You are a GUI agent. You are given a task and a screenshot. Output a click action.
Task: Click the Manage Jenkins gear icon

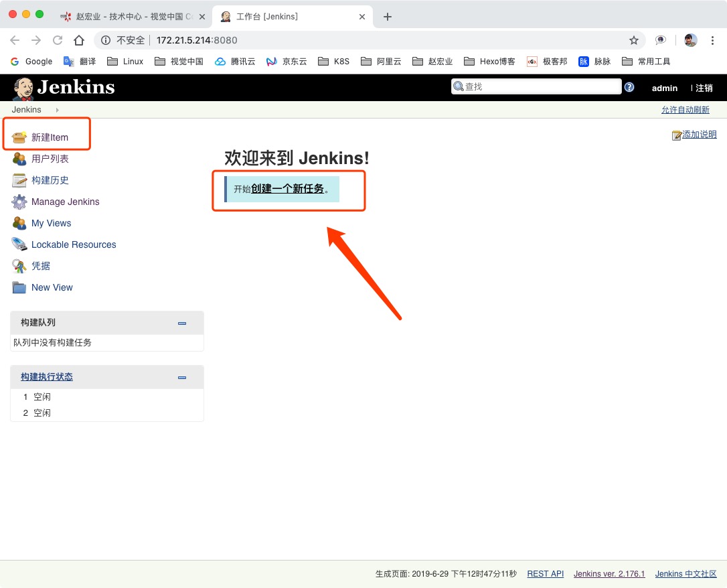19,202
